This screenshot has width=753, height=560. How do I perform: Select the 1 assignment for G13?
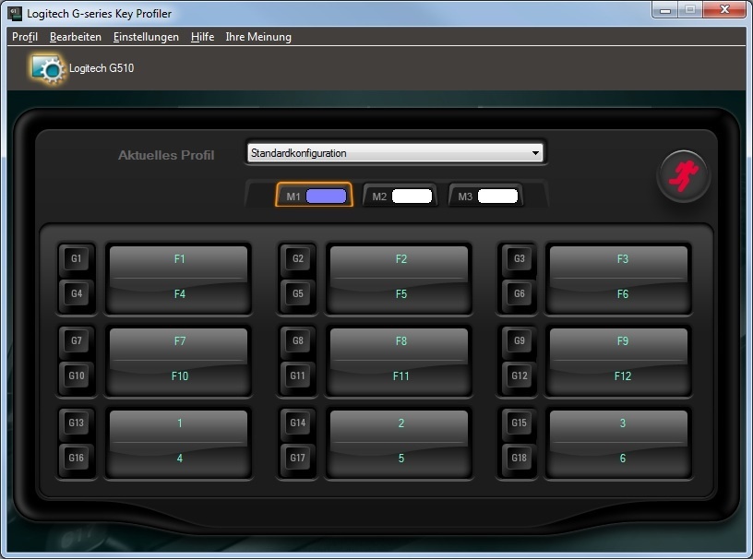[x=179, y=426]
